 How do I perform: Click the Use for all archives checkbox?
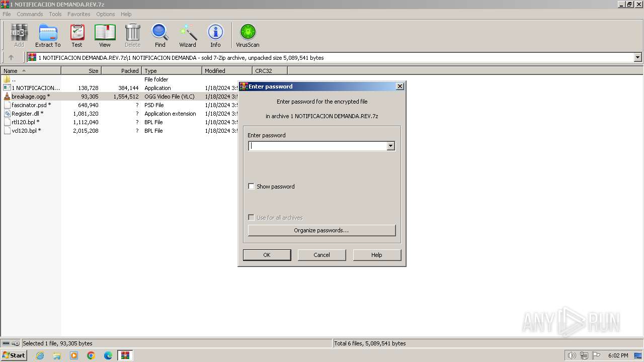(251, 218)
